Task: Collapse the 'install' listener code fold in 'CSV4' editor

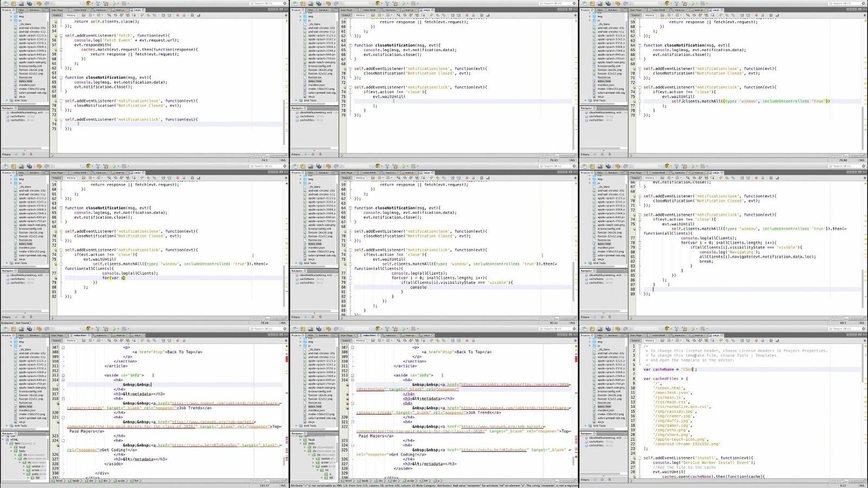Action: click(x=640, y=458)
